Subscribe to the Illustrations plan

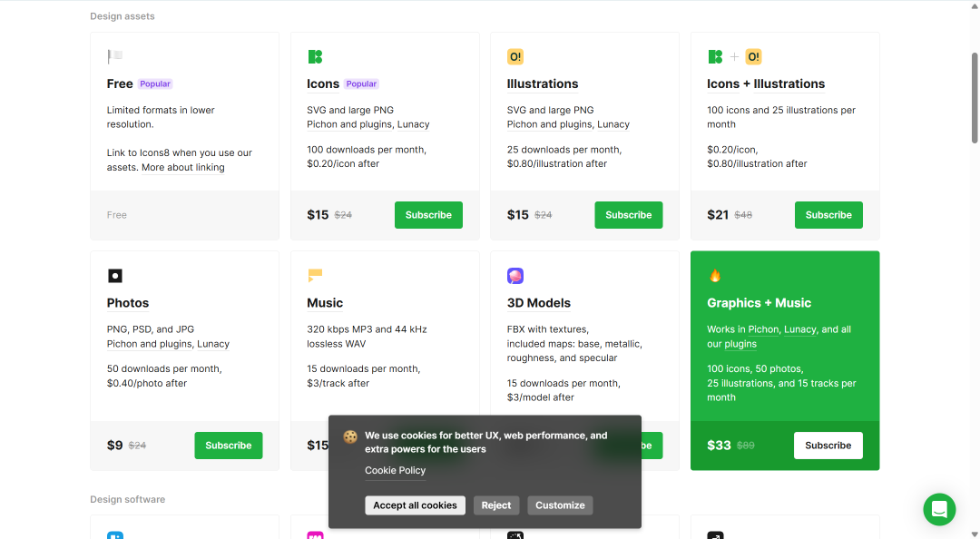pos(628,215)
